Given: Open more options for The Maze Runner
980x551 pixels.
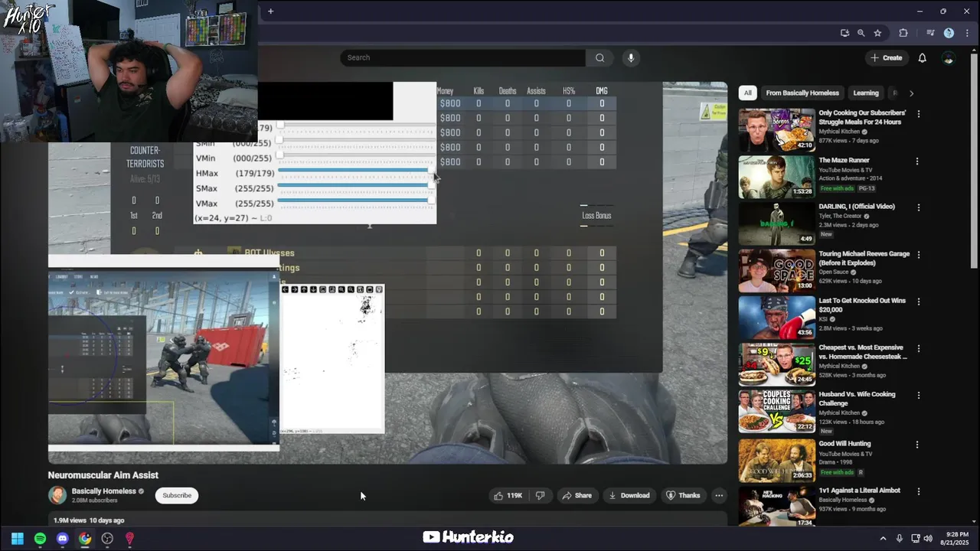Looking at the screenshot, I should [x=918, y=161].
